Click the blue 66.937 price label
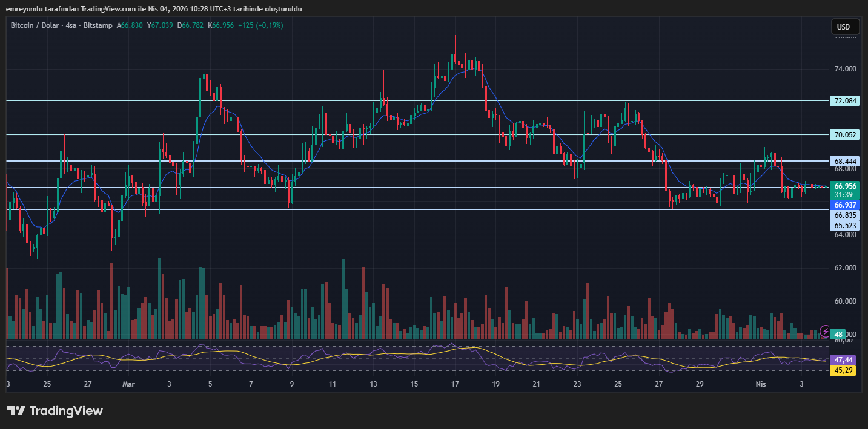The image size is (868, 429). pos(844,205)
